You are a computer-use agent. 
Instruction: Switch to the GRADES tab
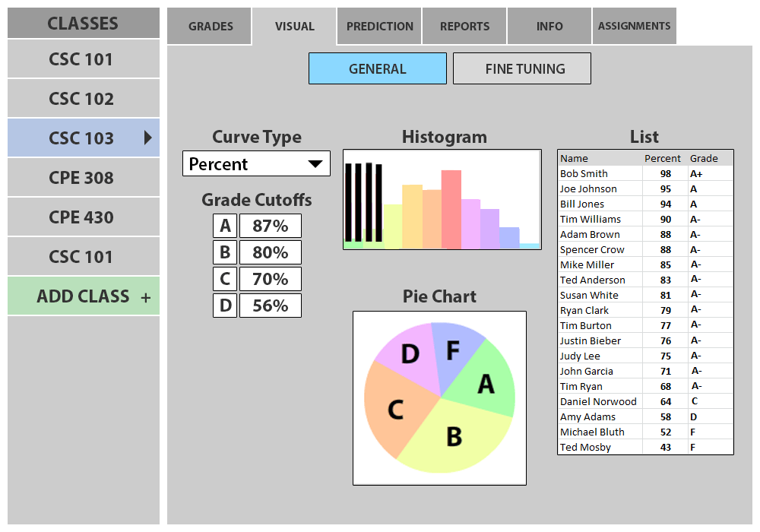pyautogui.click(x=211, y=27)
